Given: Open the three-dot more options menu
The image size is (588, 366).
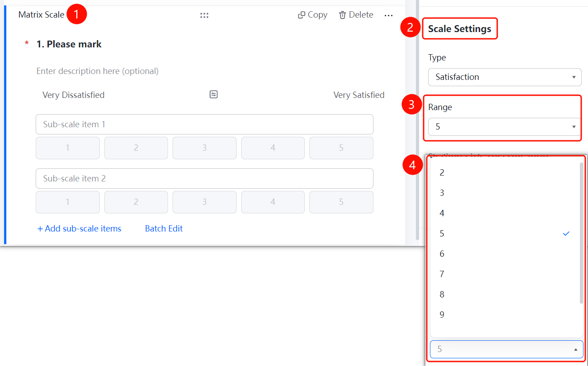Looking at the screenshot, I should point(388,15).
